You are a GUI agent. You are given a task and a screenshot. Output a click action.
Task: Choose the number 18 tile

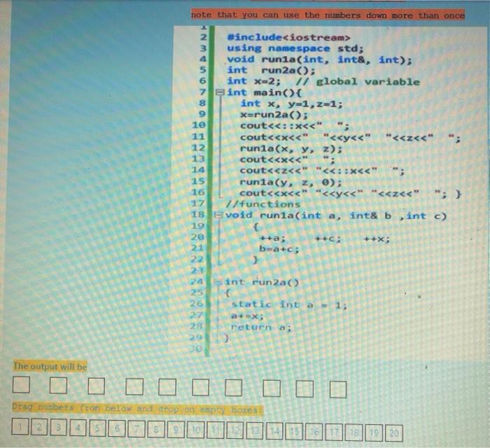[354, 433]
